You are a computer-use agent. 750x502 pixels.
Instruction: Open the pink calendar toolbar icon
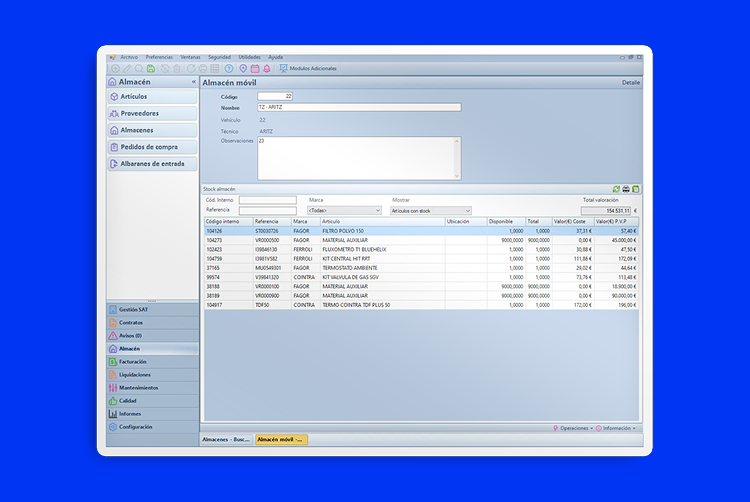pyautogui.click(x=255, y=68)
